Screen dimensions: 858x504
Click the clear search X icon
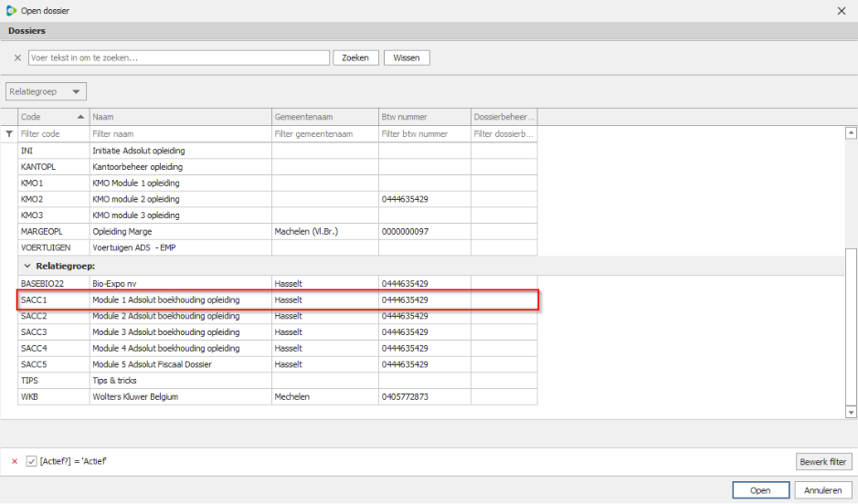[x=17, y=58]
